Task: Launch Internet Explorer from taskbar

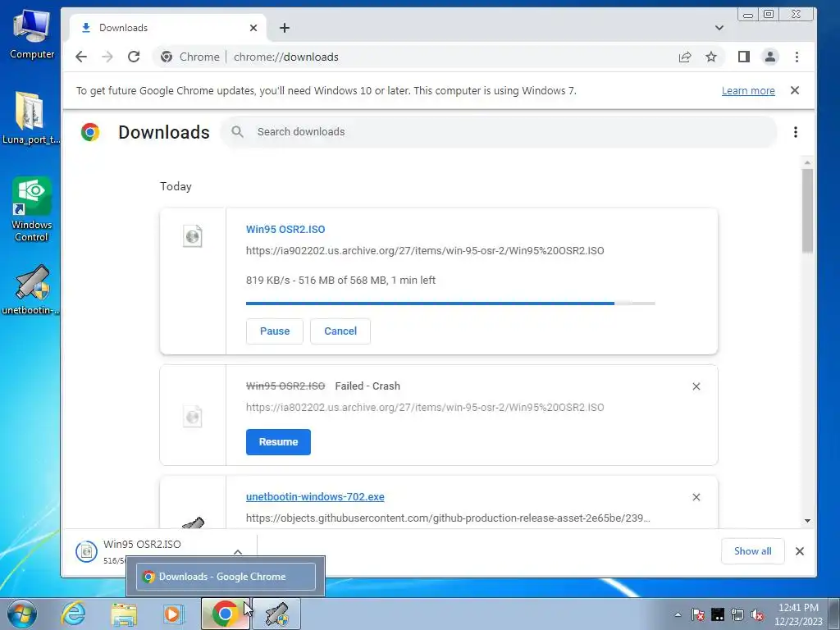Action: (x=73, y=614)
